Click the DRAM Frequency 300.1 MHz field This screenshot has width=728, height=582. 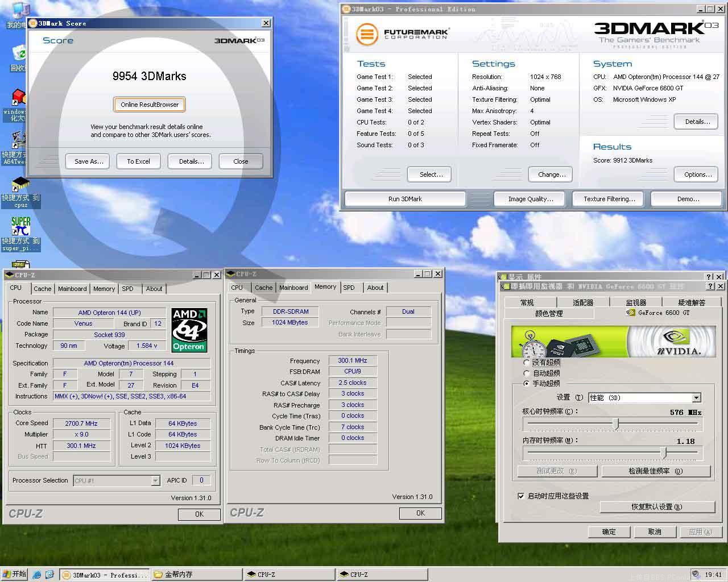click(353, 360)
